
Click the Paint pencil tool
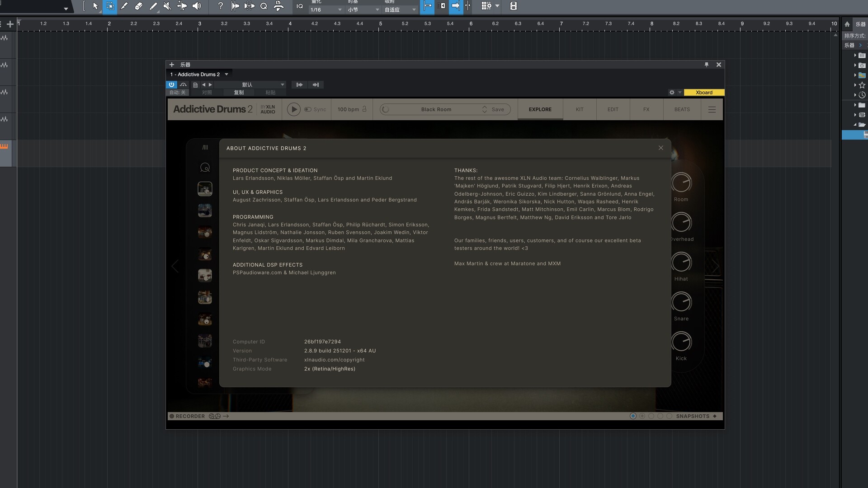[x=153, y=6]
